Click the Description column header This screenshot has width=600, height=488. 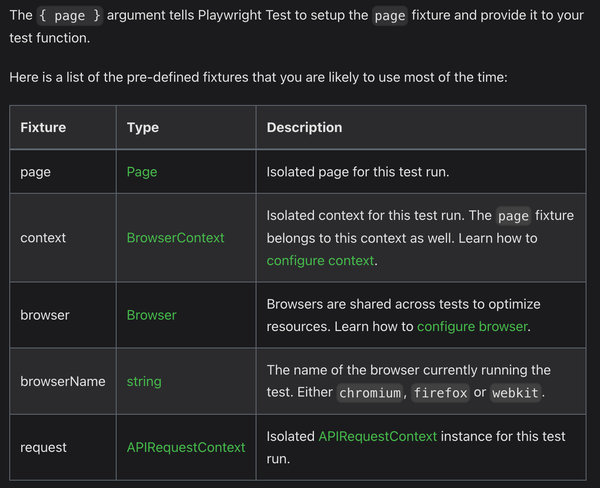[304, 127]
